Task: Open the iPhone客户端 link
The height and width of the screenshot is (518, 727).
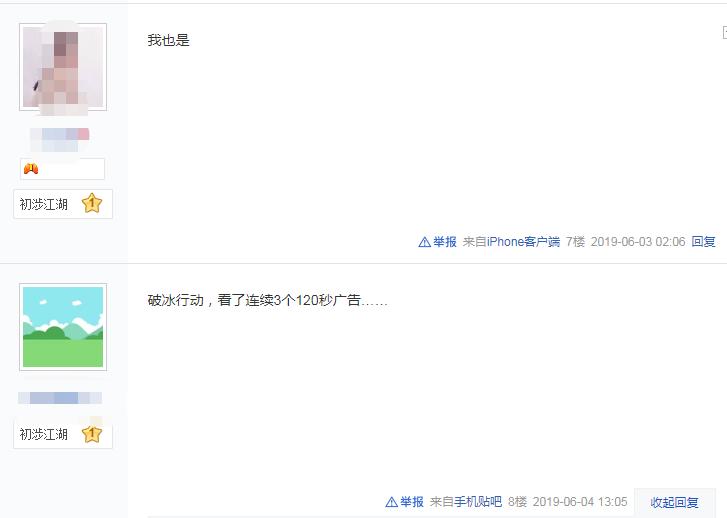Action: point(523,242)
